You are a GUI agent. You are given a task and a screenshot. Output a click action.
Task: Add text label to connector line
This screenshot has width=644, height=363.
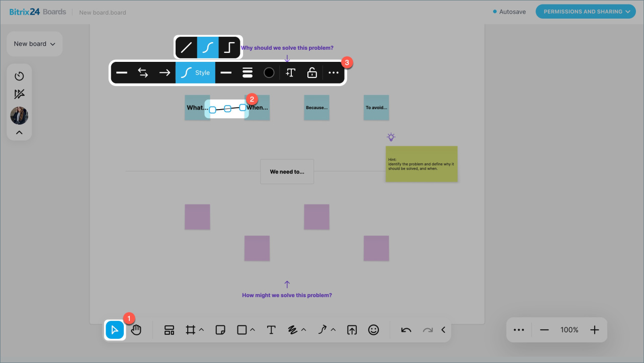[290, 73]
